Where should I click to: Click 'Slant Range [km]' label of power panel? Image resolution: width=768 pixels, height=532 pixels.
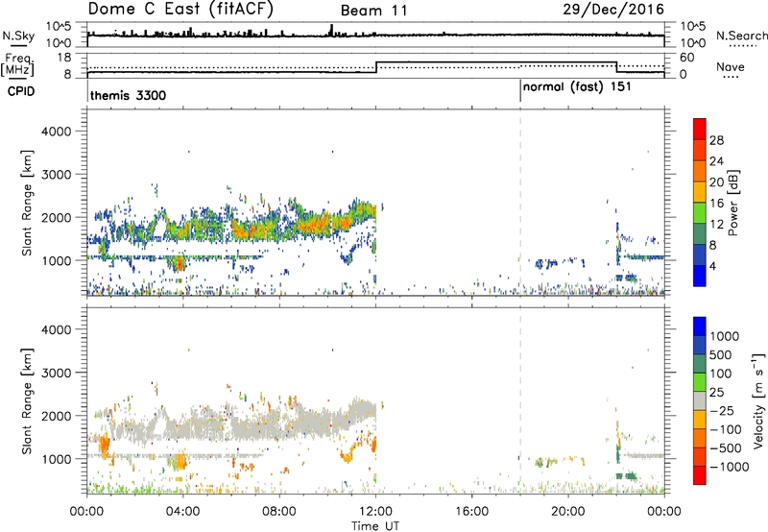(x=27, y=203)
